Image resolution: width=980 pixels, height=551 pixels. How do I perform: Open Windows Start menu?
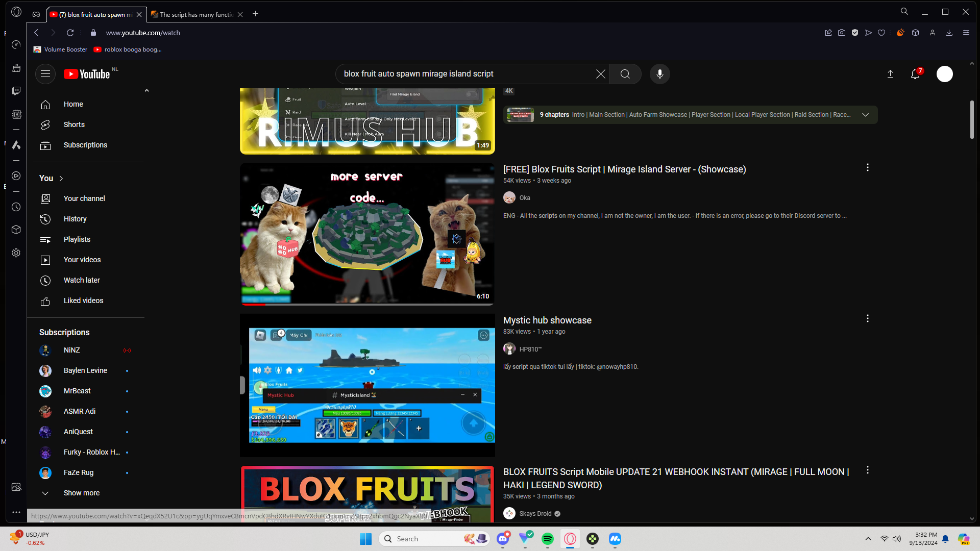[x=366, y=539]
